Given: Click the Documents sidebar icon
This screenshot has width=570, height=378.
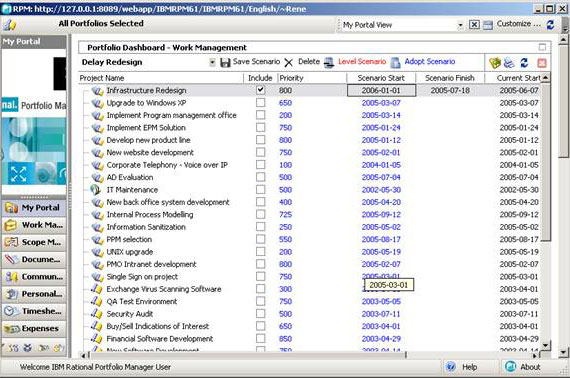Looking at the screenshot, I should (x=11, y=260).
